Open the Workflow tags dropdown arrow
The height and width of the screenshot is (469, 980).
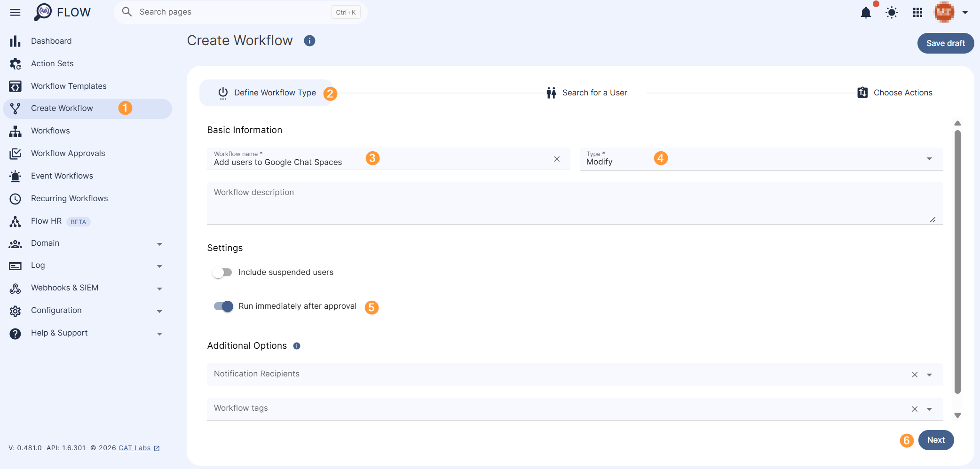tap(929, 409)
